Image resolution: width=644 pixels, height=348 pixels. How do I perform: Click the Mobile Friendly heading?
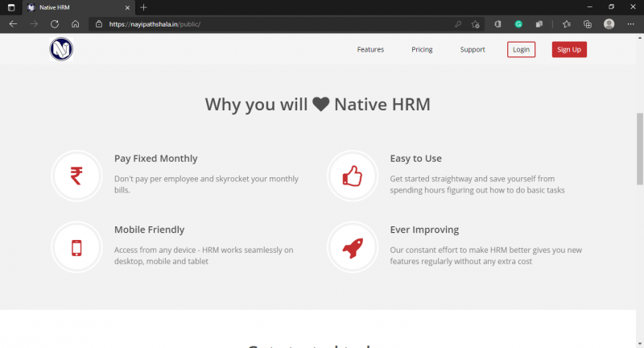point(149,230)
